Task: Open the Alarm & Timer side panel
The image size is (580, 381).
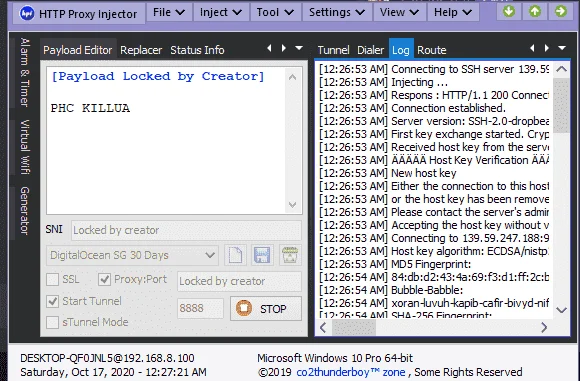Action: pos(24,72)
